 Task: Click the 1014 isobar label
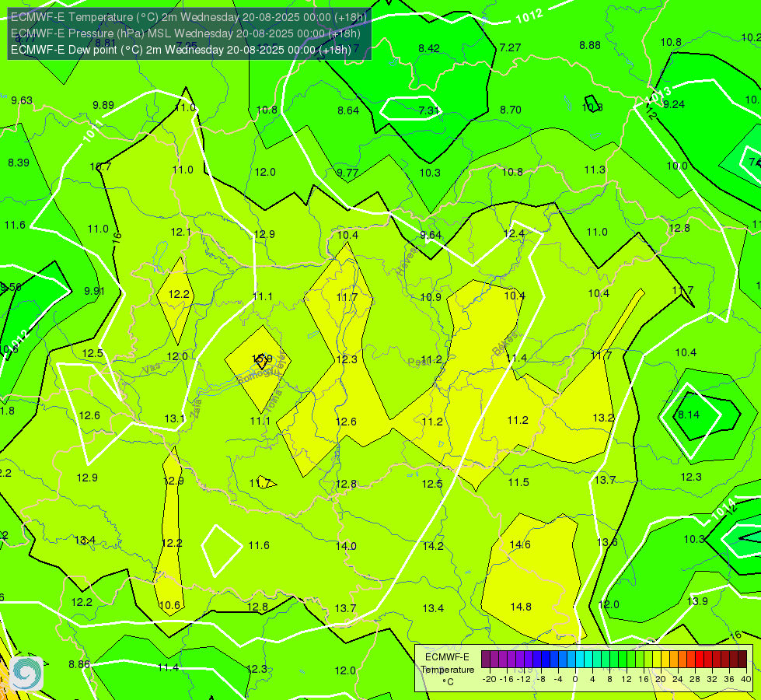click(723, 509)
